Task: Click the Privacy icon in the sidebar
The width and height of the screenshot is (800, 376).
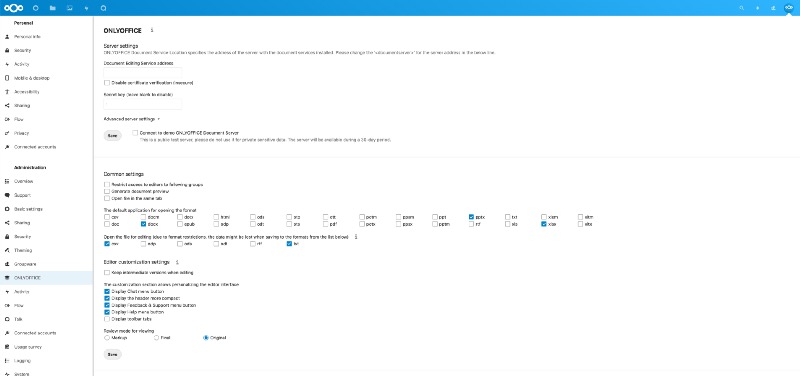Action: 7,133
